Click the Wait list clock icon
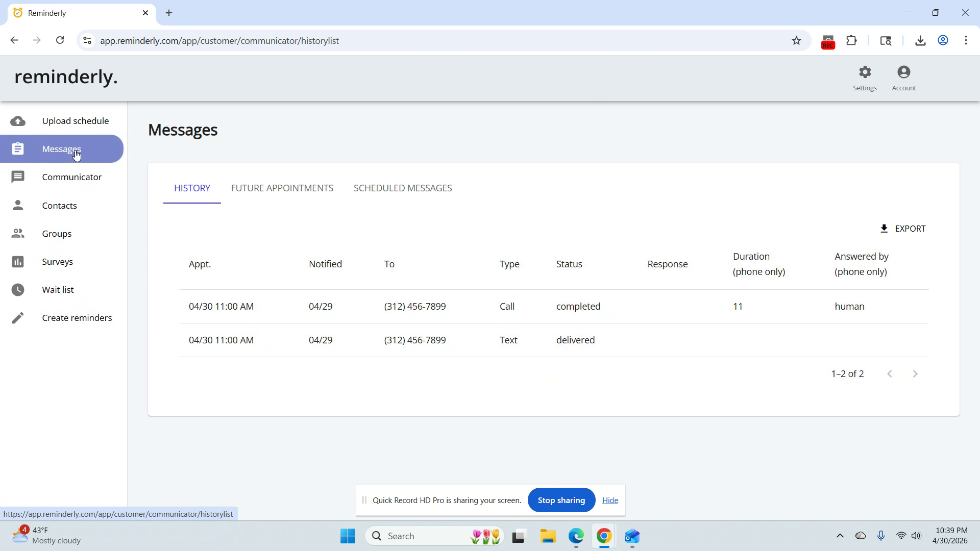This screenshot has height=551, width=980. 18,290
